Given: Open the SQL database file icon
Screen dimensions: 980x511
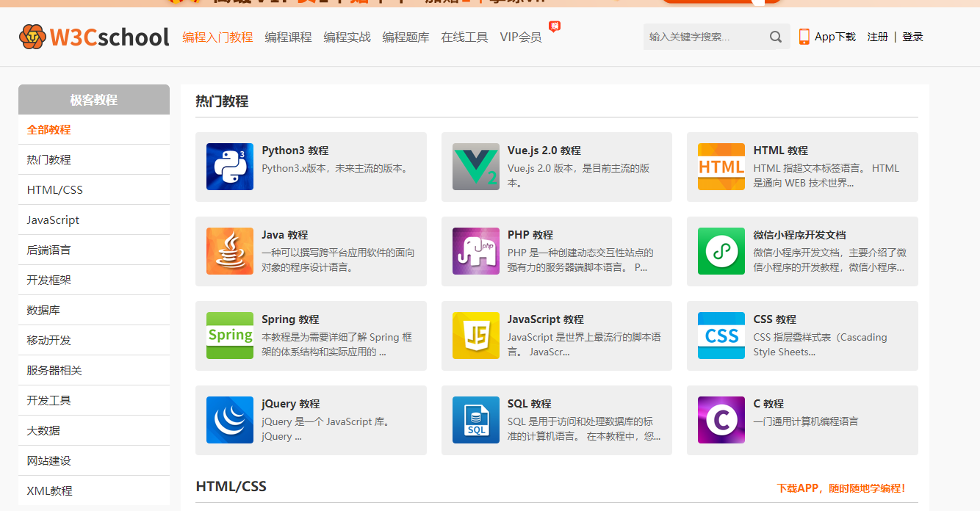Looking at the screenshot, I should 476,420.
